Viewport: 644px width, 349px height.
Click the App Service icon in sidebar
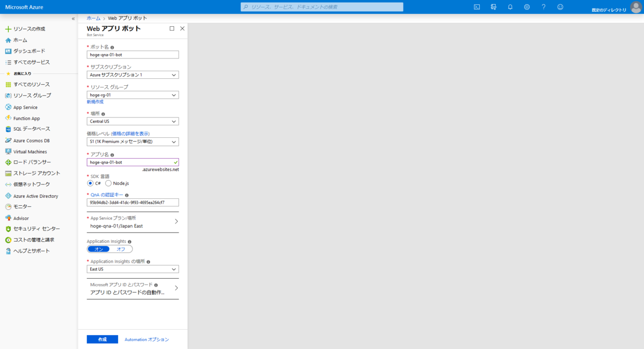[8, 107]
